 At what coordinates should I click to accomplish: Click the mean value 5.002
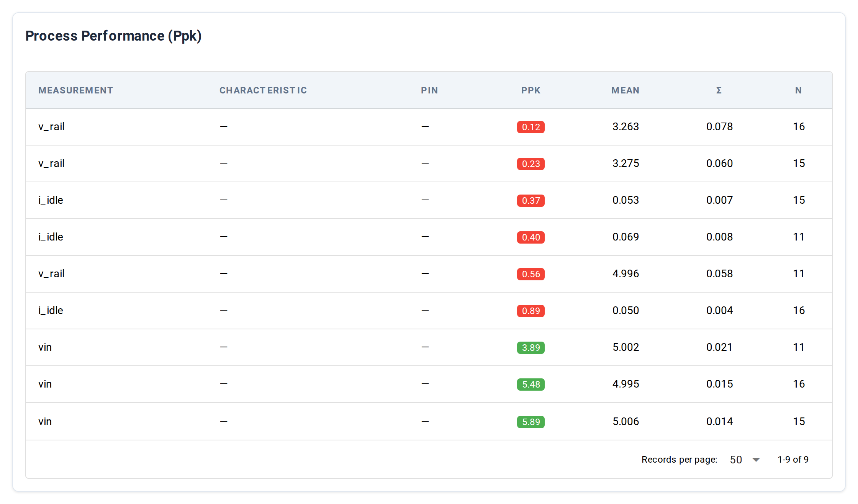(626, 347)
